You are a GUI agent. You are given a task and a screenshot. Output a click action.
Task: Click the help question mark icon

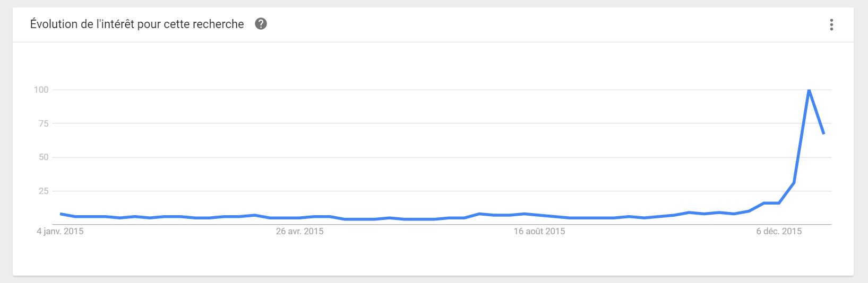261,24
